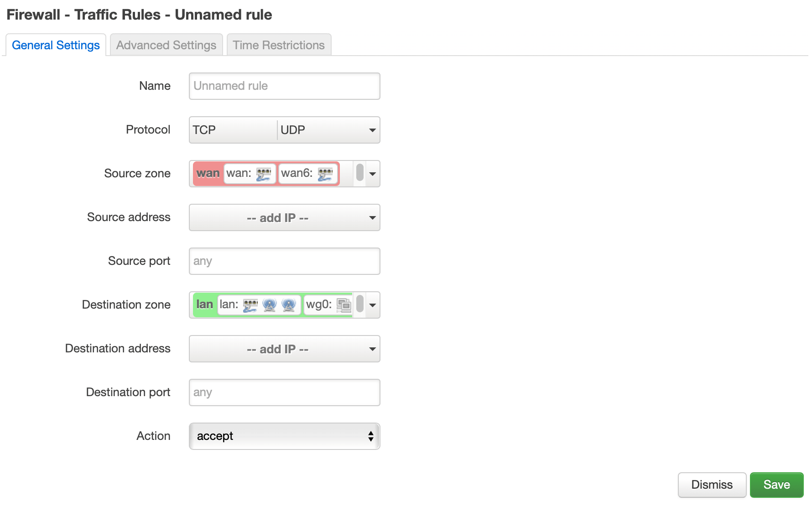
Task: Click the lan: interface label
Action: 229,305
